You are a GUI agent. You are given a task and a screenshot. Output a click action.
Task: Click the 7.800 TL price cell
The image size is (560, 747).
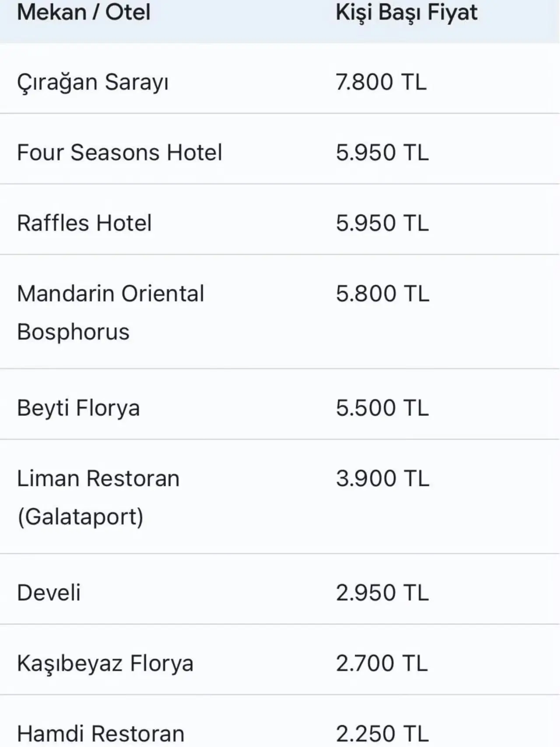(381, 82)
